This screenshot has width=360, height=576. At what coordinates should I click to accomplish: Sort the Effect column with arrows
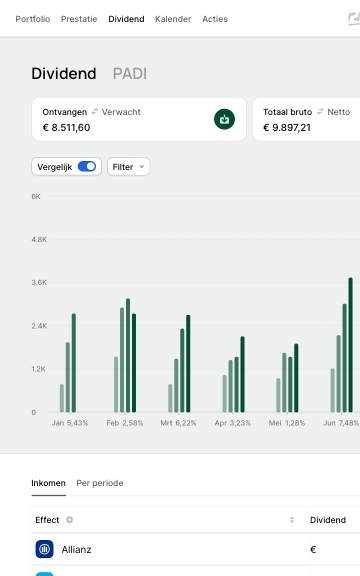pyautogui.click(x=292, y=520)
